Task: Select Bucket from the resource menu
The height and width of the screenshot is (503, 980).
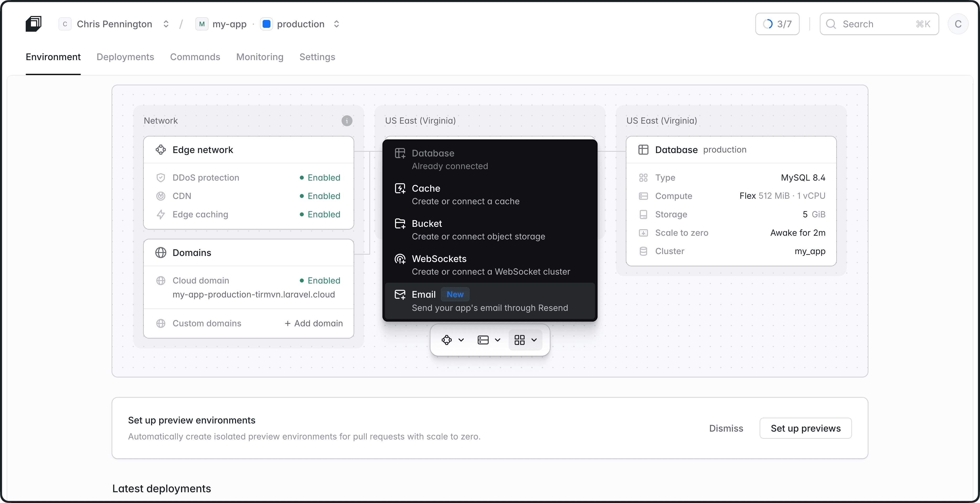Action: [x=490, y=230]
